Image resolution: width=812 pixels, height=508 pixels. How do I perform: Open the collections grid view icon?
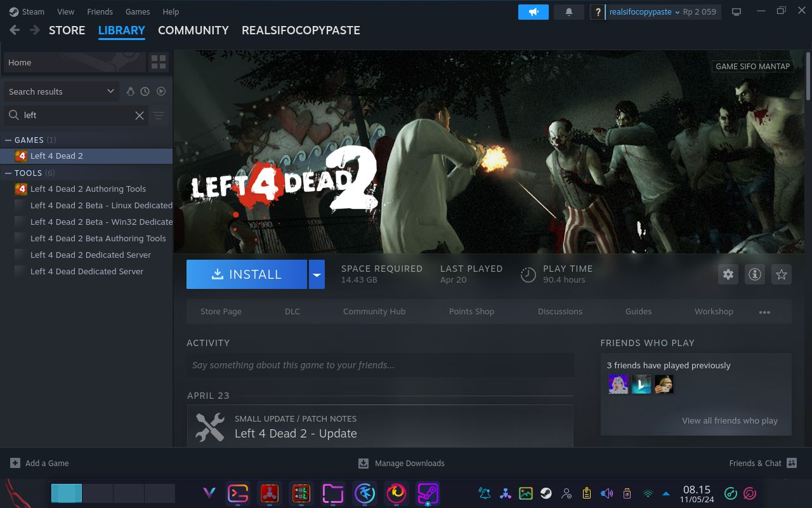(159, 62)
